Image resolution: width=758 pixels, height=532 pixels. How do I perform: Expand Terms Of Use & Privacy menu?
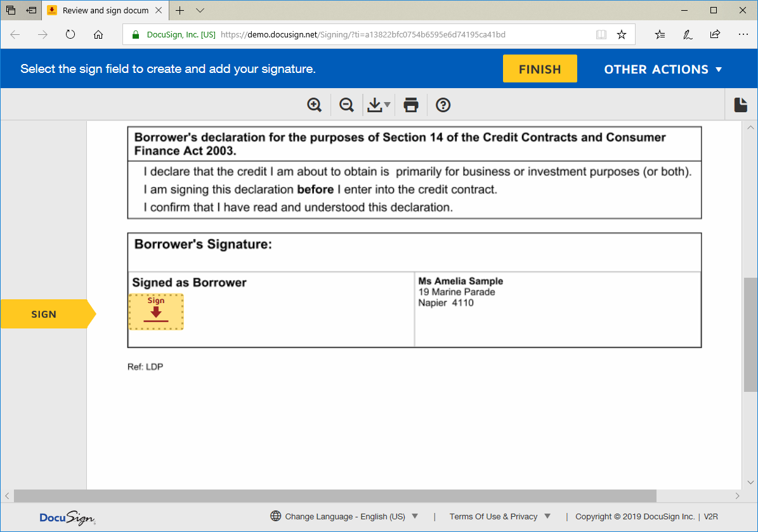[x=500, y=516]
